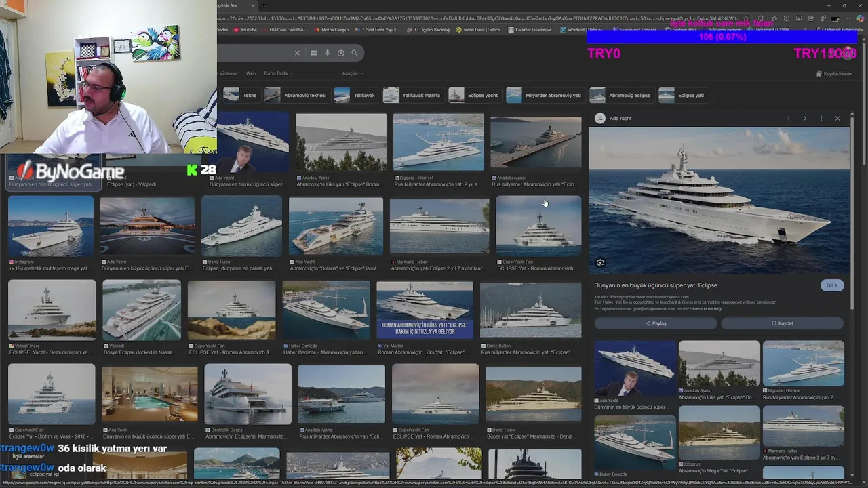Open the Bigpara Hürriyet yacht thumbnail

click(439, 142)
